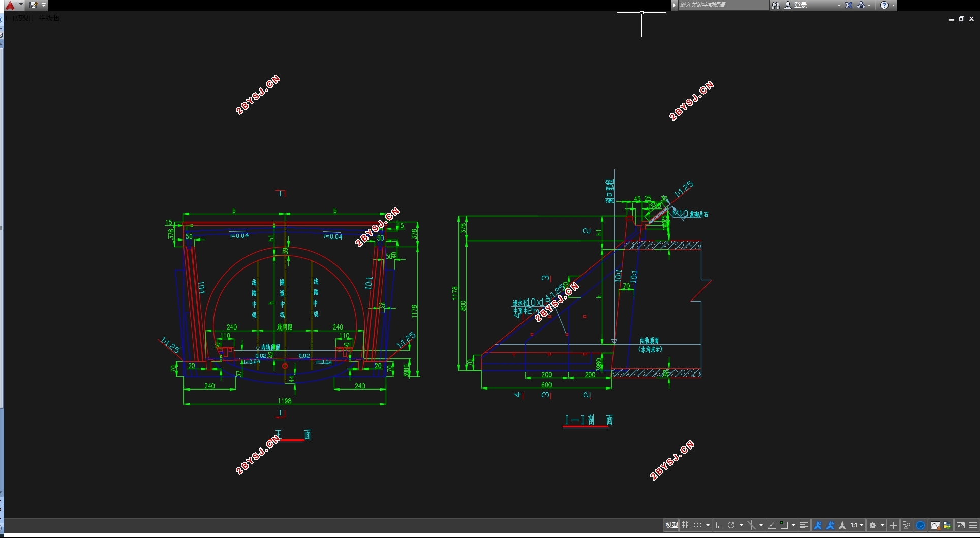Expand the application menu dropdown arrow
The width and height of the screenshot is (980, 538).
pyautogui.click(x=21, y=5)
